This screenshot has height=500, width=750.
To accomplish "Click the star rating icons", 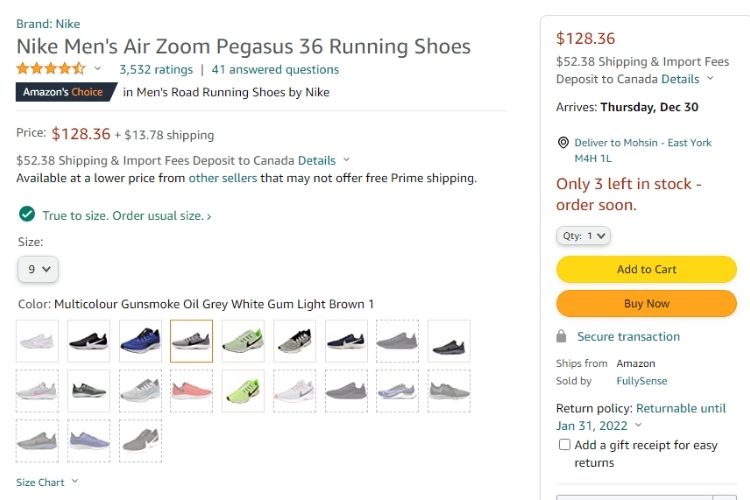I will coord(51,70).
